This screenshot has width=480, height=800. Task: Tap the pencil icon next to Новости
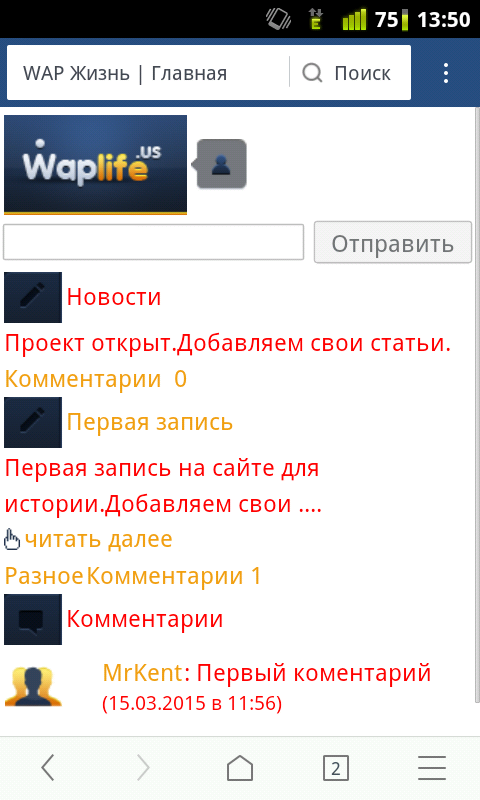33,297
